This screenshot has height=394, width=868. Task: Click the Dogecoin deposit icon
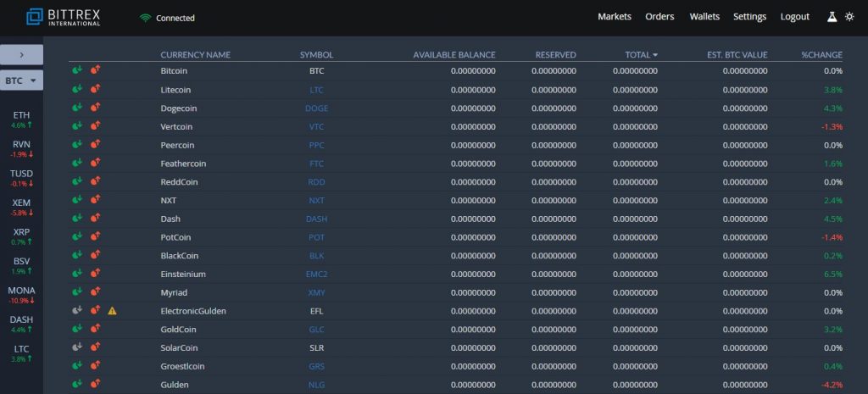[x=77, y=108]
